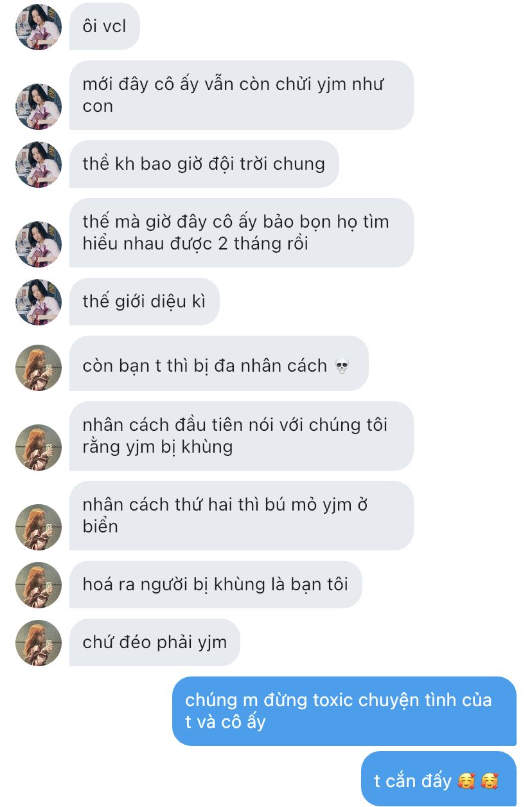Screen dimensions: 532x807
Task: Select message "nhân cách đầu tiên nói với chúng tôi"
Action: (x=242, y=436)
